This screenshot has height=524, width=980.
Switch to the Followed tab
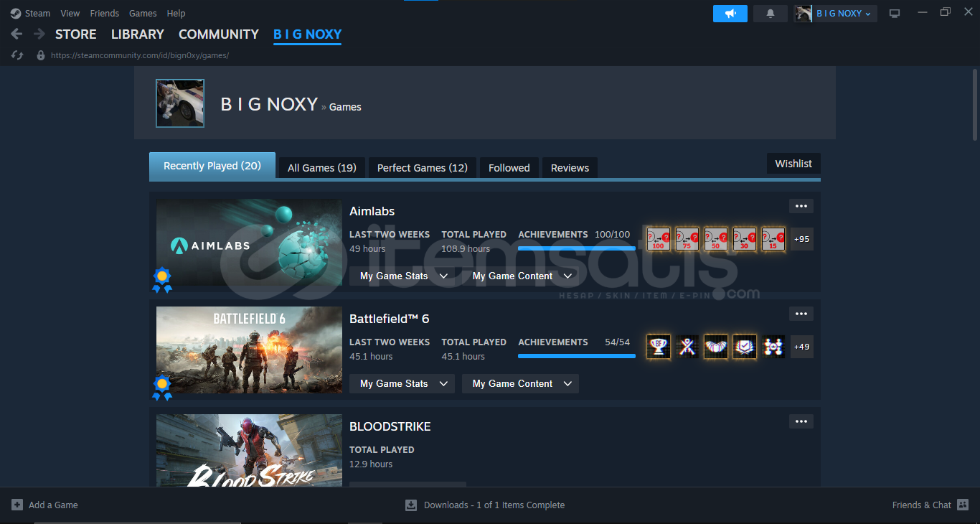tap(509, 167)
